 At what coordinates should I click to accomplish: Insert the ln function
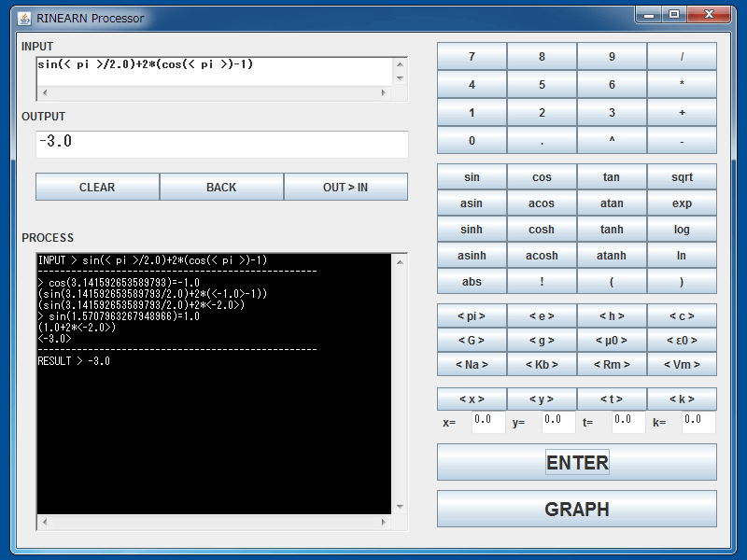pyautogui.click(x=682, y=256)
